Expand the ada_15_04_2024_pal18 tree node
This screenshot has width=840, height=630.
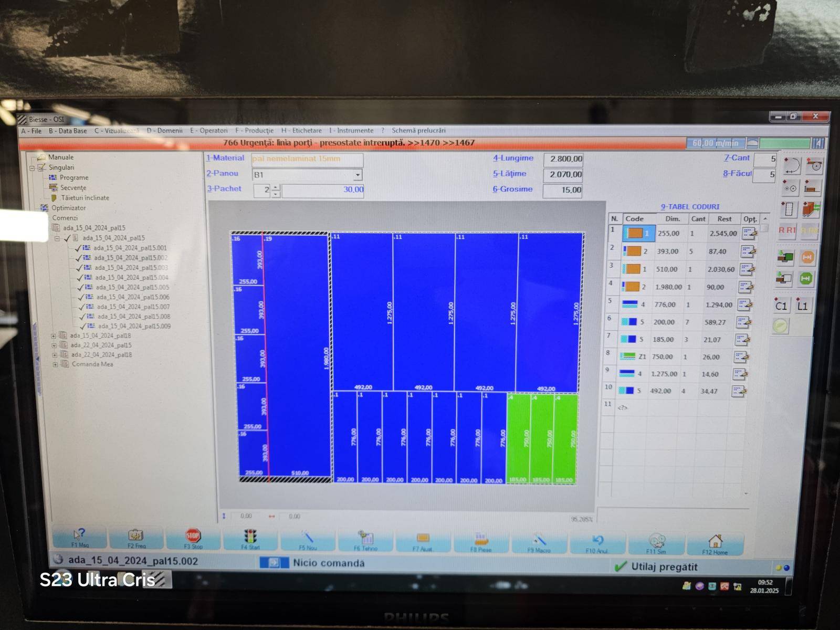click(x=54, y=335)
